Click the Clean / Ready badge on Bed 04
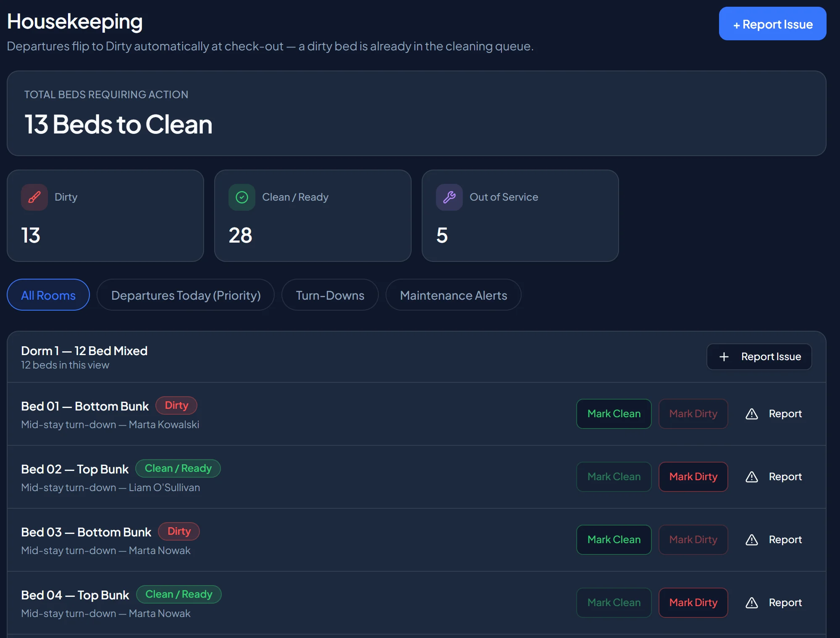The width and height of the screenshot is (840, 638). tap(179, 594)
